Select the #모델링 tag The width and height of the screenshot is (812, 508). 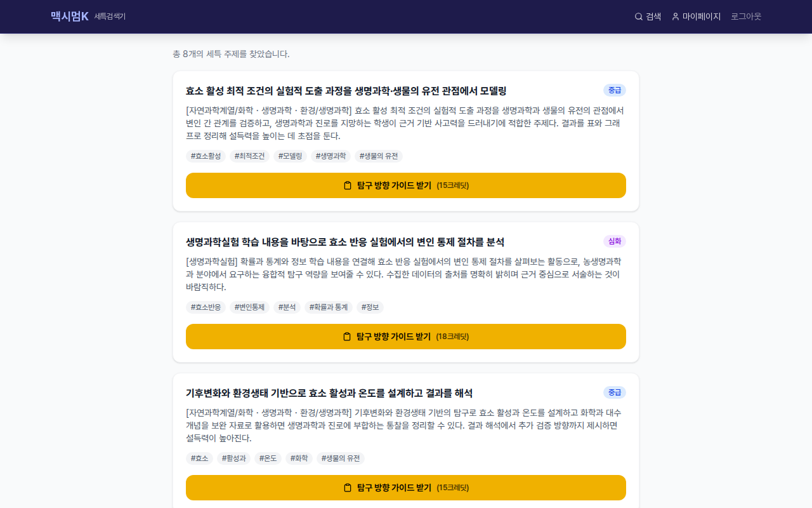coord(291,156)
